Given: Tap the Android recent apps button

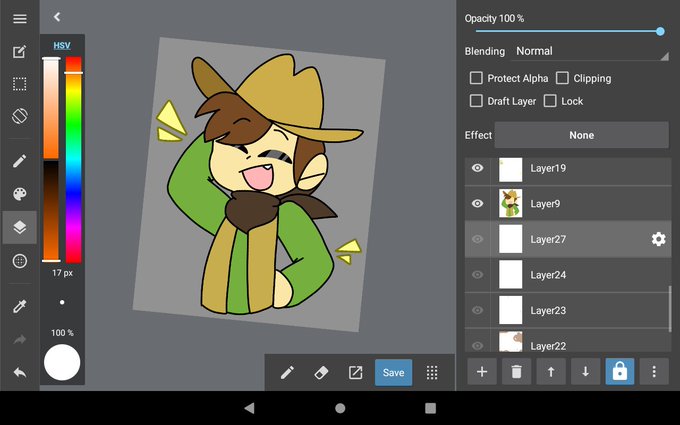Looking at the screenshot, I should click(430, 408).
